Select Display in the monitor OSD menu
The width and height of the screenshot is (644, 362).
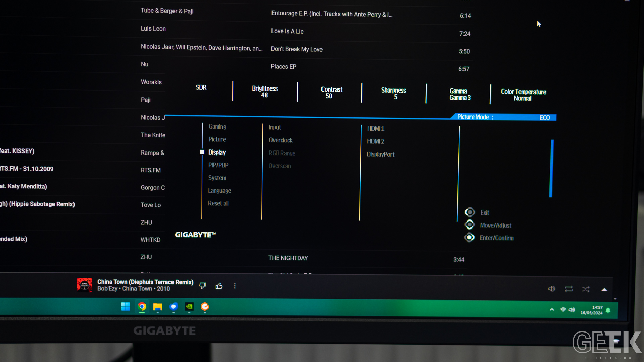(217, 152)
